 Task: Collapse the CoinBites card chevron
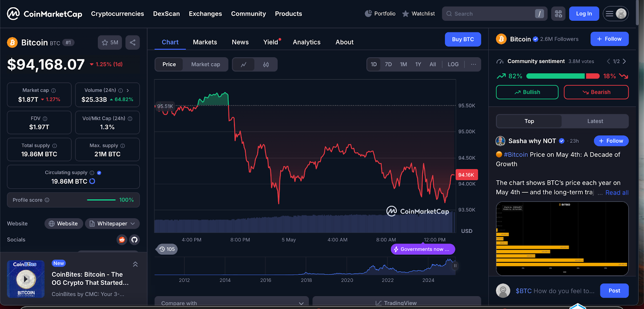[x=135, y=264]
